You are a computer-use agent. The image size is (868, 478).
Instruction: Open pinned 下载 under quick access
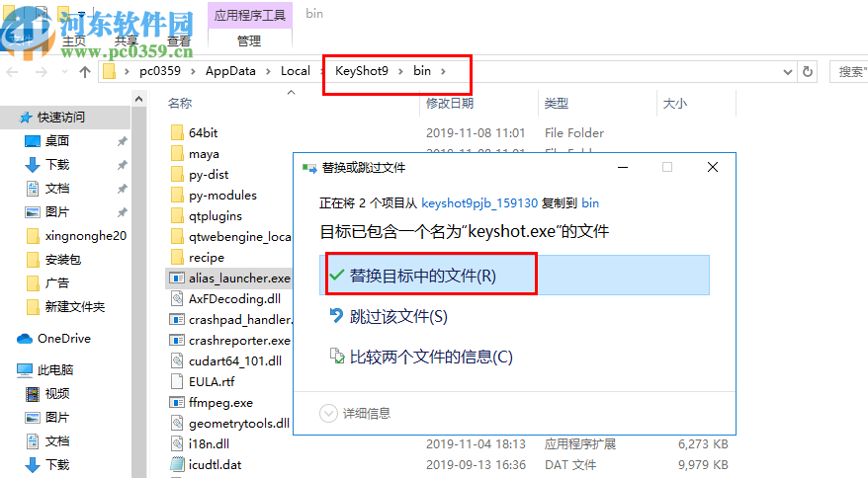57,164
